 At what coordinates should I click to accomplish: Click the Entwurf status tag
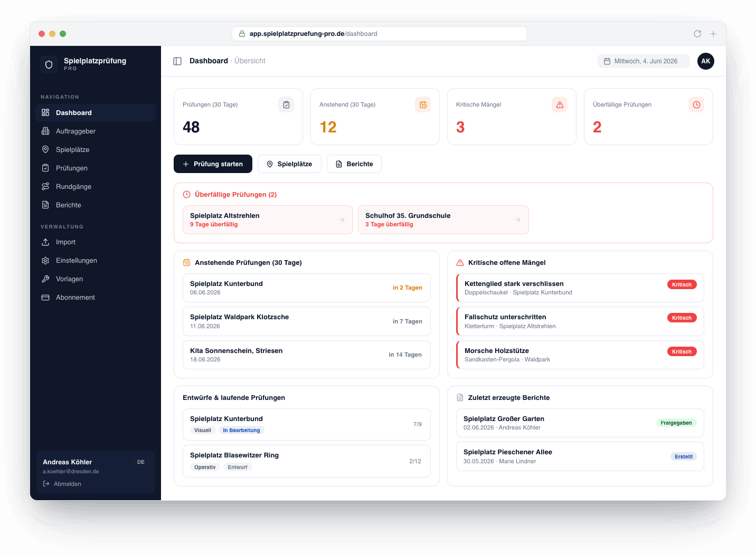pyautogui.click(x=238, y=467)
